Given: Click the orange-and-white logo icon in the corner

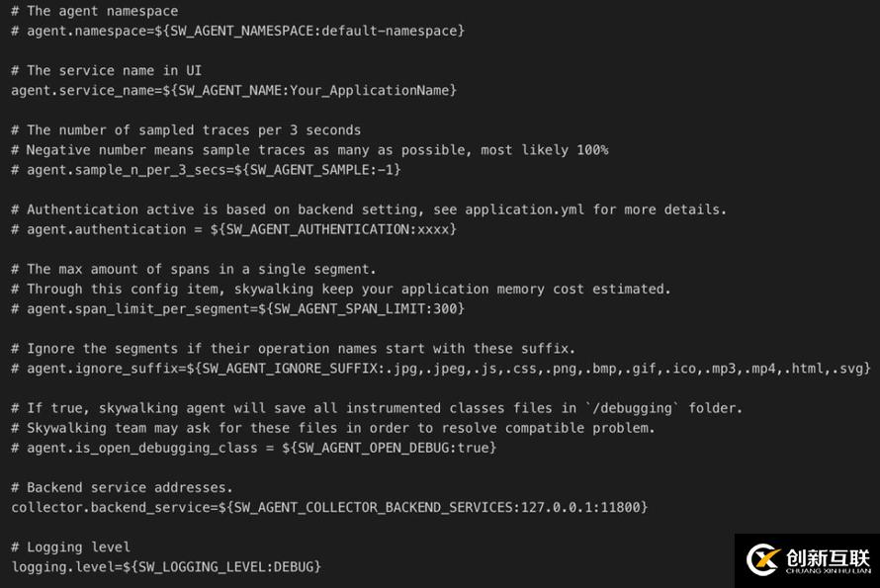Looking at the screenshot, I should [763, 559].
